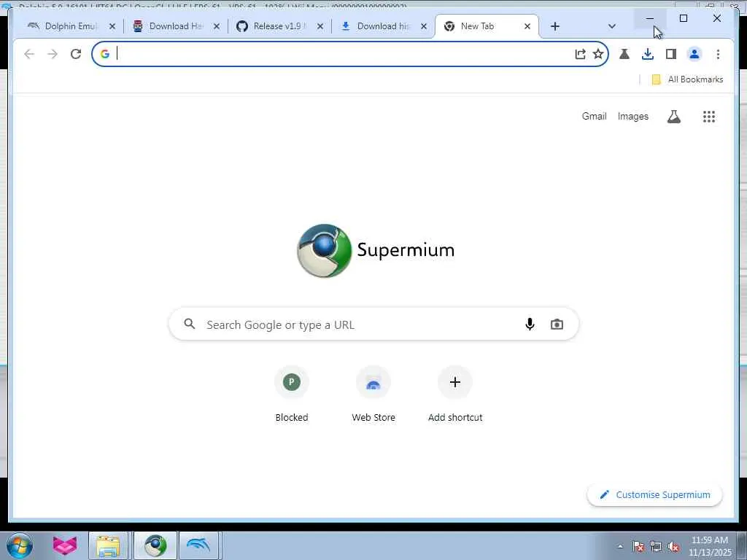Bookmark this tab with the star icon
The width and height of the screenshot is (747, 560).
[x=598, y=54]
